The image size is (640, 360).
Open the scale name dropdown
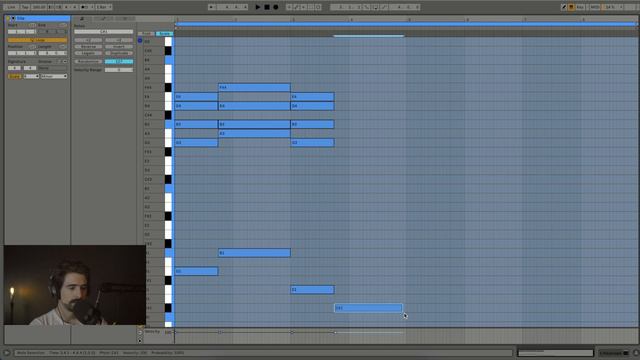pos(53,76)
